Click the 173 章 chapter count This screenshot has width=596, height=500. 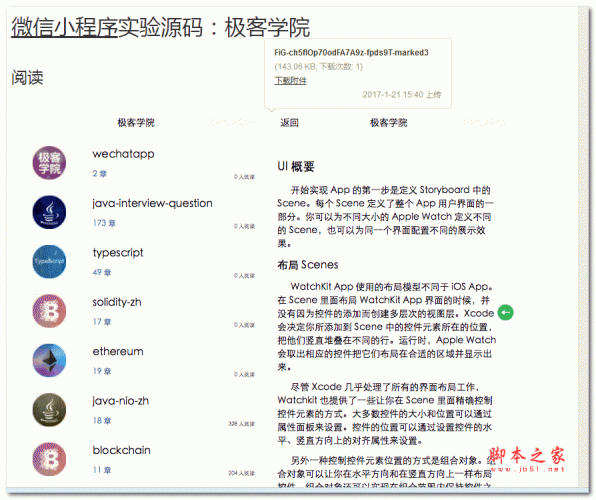104,223
